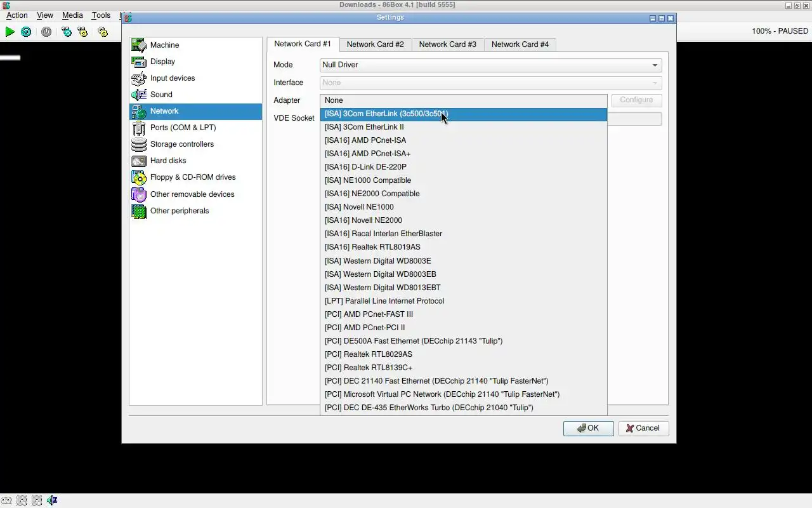The image size is (812, 508).
Task: Select [ISA] Novell NE1000
Action: 464,207
